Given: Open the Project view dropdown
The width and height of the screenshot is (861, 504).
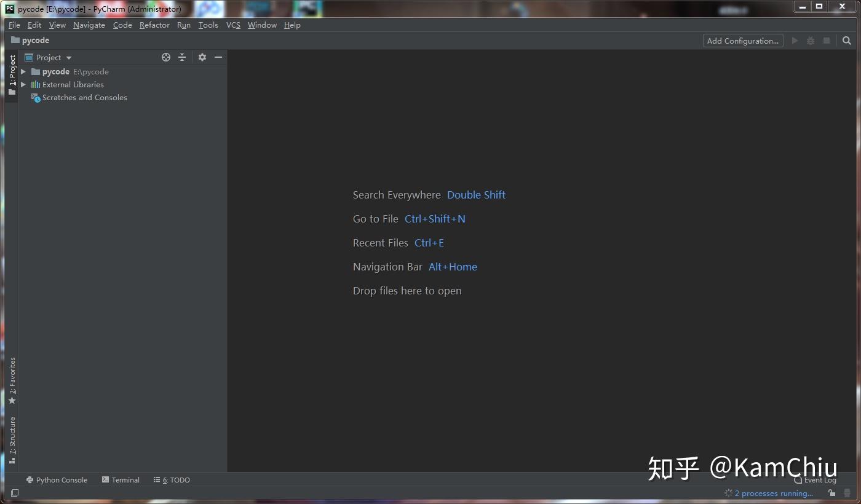Looking at the screenshot, I should pyautogui.click(x=68, y=57).
